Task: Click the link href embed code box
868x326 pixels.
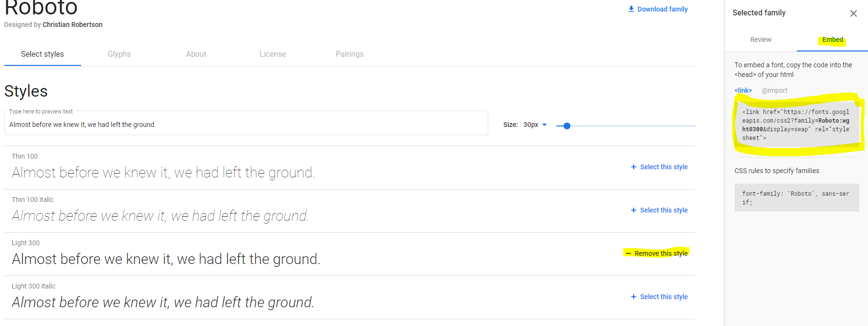Action: pyautogui.click(x=797, y=125)
